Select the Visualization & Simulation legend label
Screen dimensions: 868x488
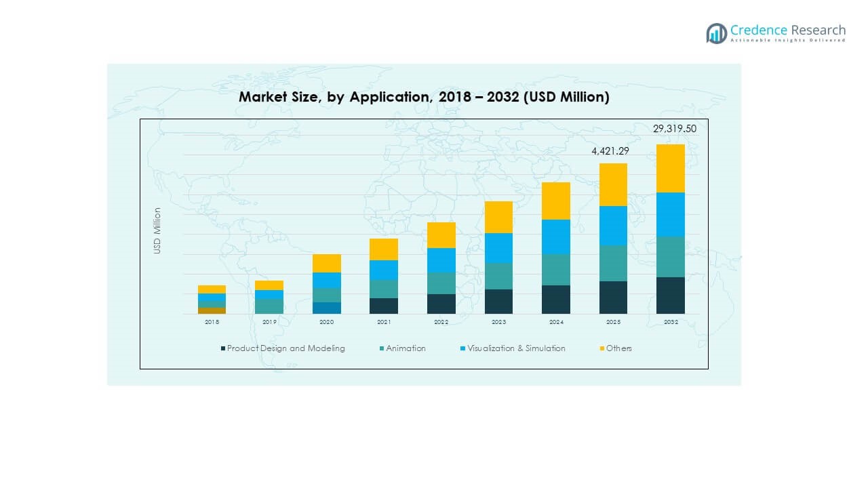(516, 348)
